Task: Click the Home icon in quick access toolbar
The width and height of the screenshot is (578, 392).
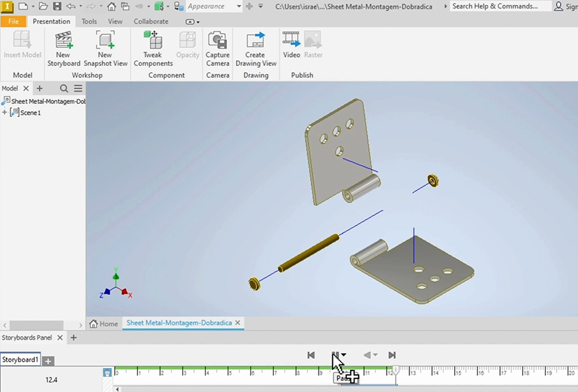Action: 111,6
